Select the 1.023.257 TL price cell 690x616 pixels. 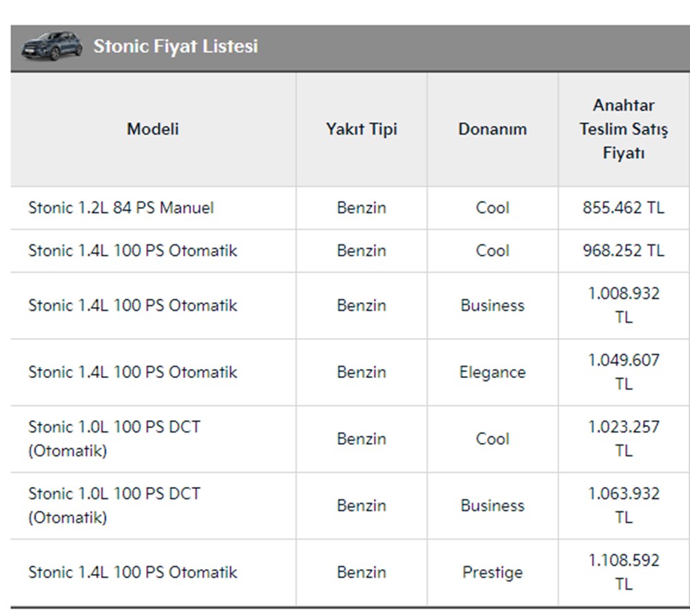coord(624,439)
